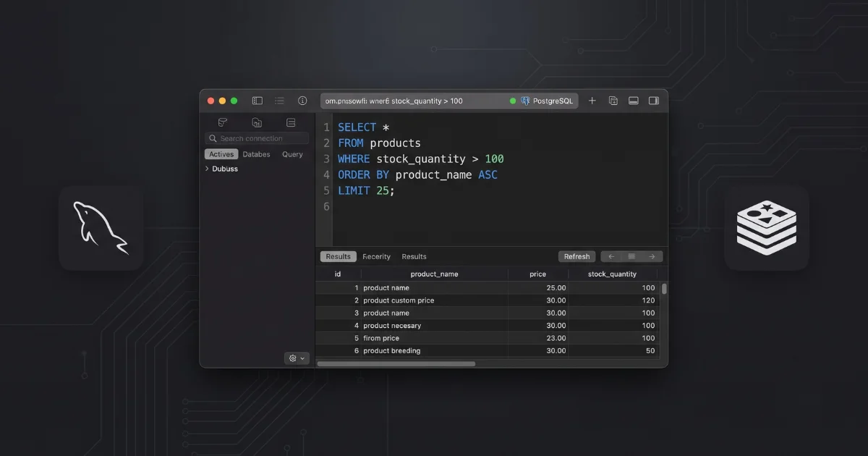868x456 pixels.
Task: Click the stacked layers Redis icon tile
Action: pyautogui.click(x=767, y=228)
